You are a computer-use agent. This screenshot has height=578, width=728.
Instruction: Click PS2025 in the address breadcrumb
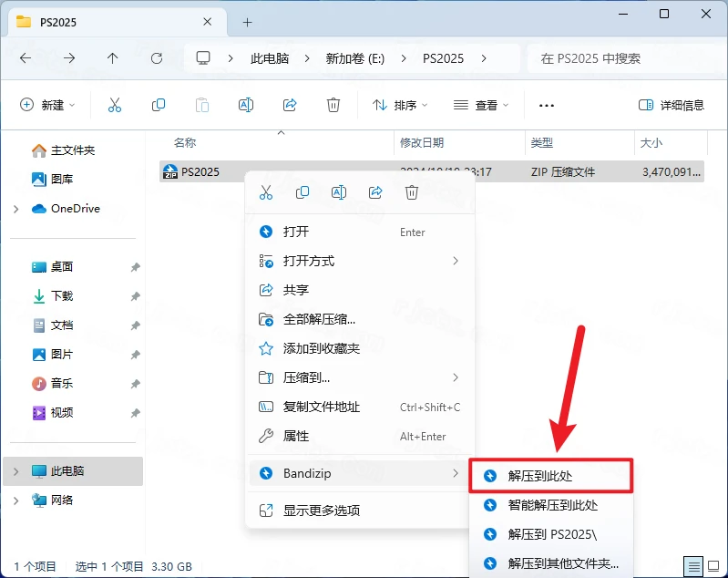(x=443, y=58)
